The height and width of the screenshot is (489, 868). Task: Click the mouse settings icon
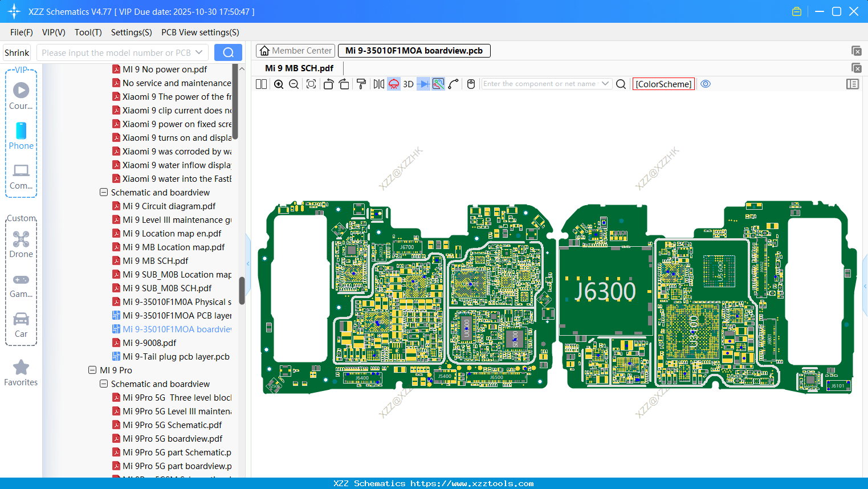[471, 84]
